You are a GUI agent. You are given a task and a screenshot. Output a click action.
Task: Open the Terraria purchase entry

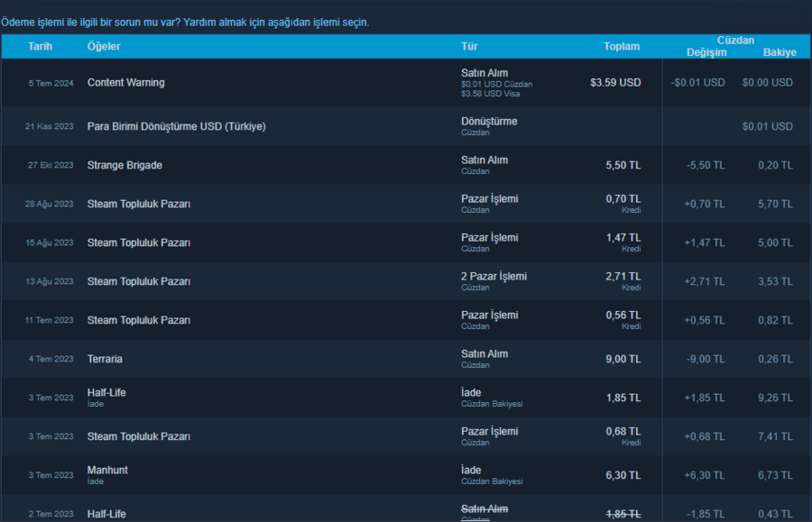click(105, 360)
